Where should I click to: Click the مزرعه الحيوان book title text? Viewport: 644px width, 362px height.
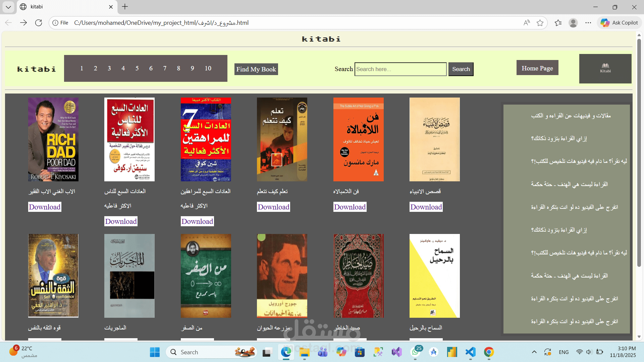tap(273, 327)
